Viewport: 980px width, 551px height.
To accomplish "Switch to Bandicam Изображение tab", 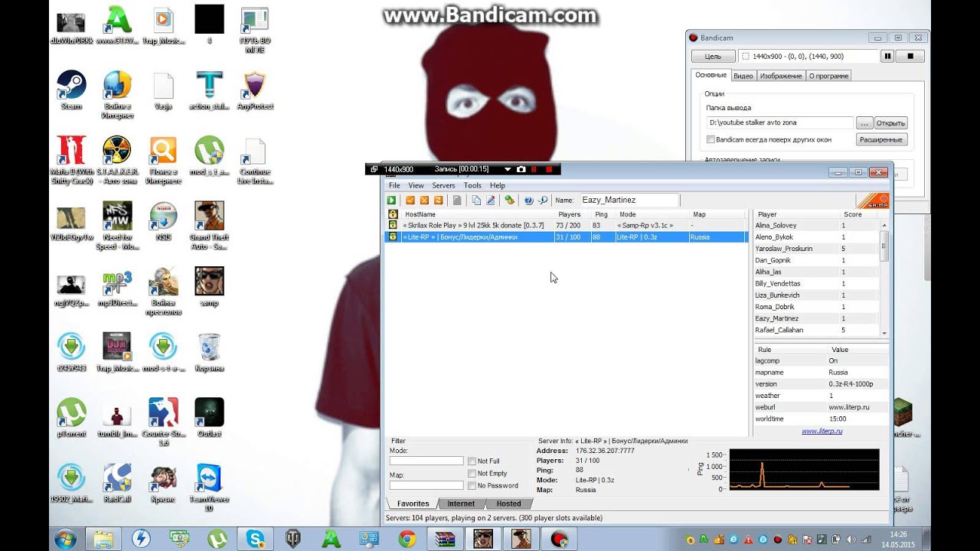I will 781,76.
